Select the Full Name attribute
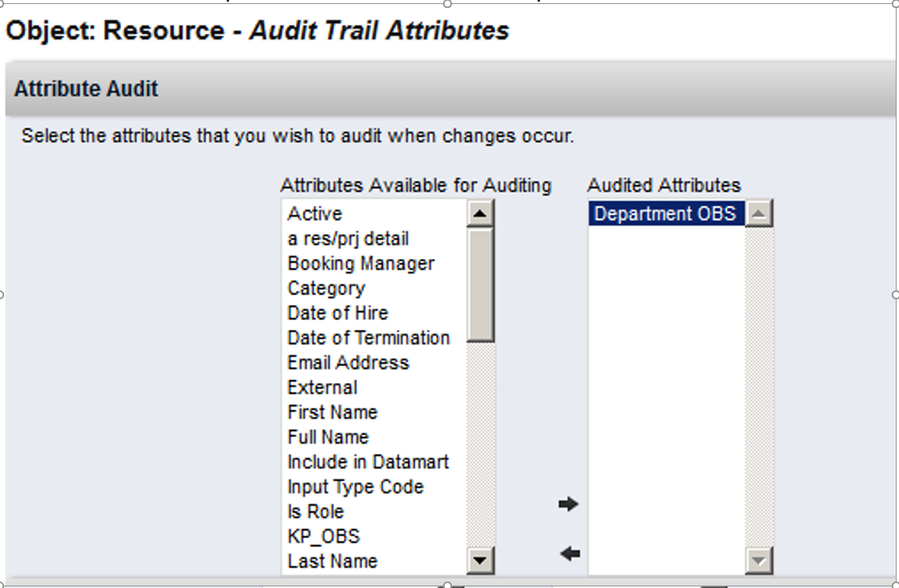Viewport: 899px width, 588px height. (x=327, y=436)
